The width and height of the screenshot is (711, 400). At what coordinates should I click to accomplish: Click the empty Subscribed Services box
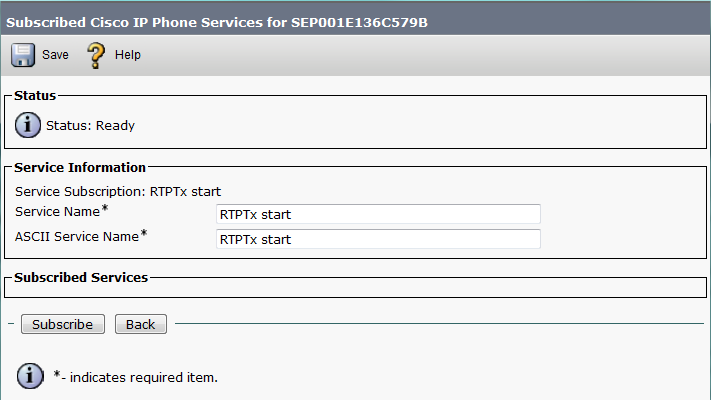pos(355,289)
